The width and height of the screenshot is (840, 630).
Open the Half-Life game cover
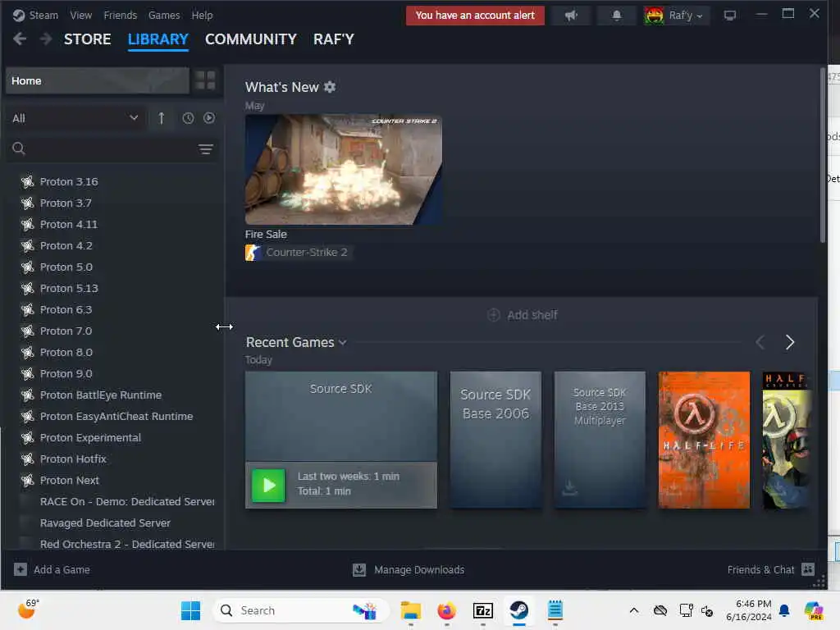(704, 440)
